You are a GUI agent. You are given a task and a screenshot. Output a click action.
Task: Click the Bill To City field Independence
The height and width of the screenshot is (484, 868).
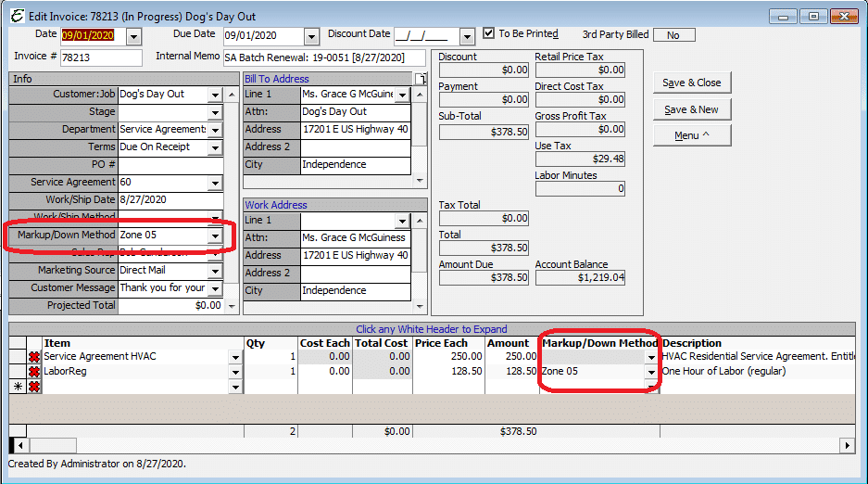click(x=356, y=165)
